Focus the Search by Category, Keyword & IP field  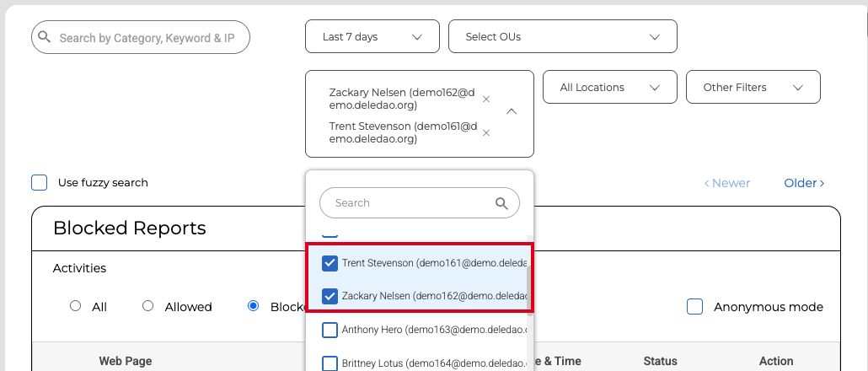(141, 37)
